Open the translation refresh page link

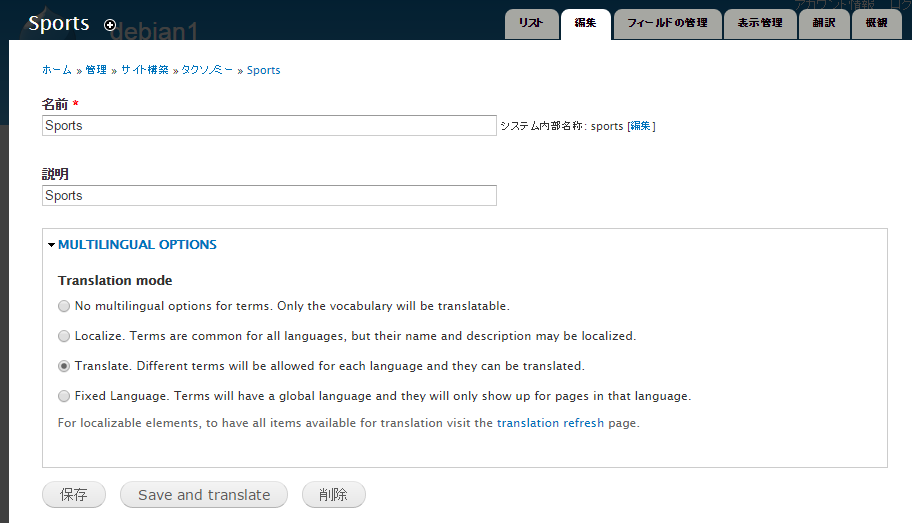pos(550,423)
